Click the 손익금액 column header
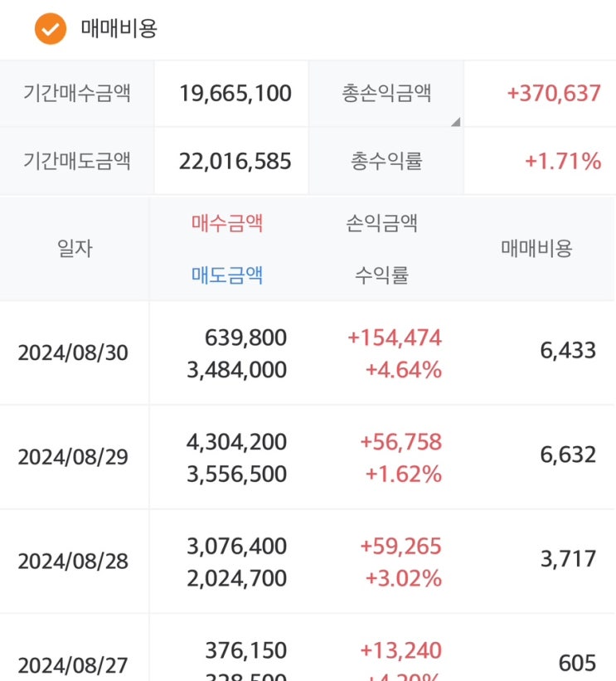 pos(381,223)
